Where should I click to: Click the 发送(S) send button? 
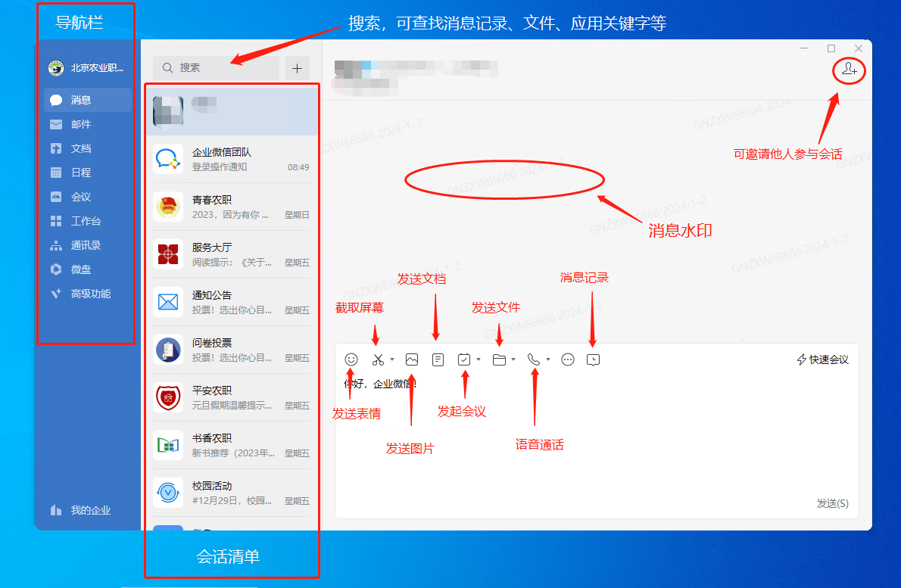(x=832, y=503)
